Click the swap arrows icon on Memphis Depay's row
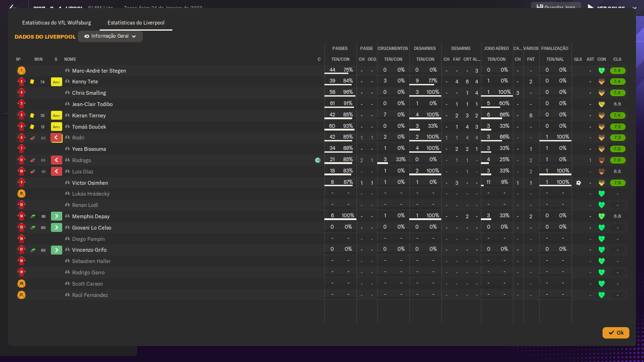Image resolution: width=644 pixels, height=362 pixels. (x=33, y=216)
